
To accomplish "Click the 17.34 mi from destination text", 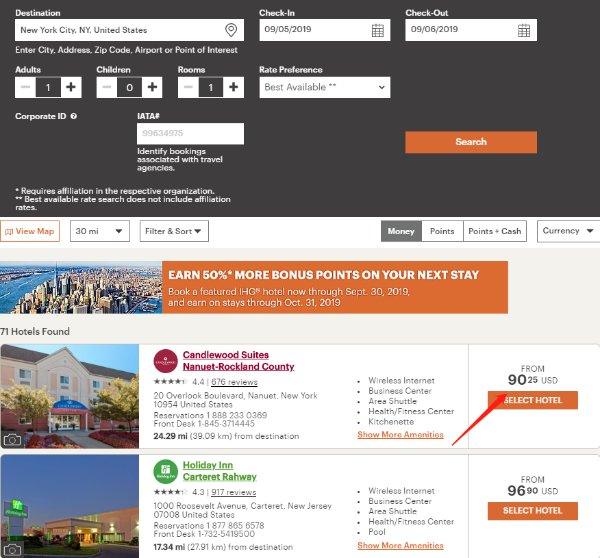I will pos(223,547).
